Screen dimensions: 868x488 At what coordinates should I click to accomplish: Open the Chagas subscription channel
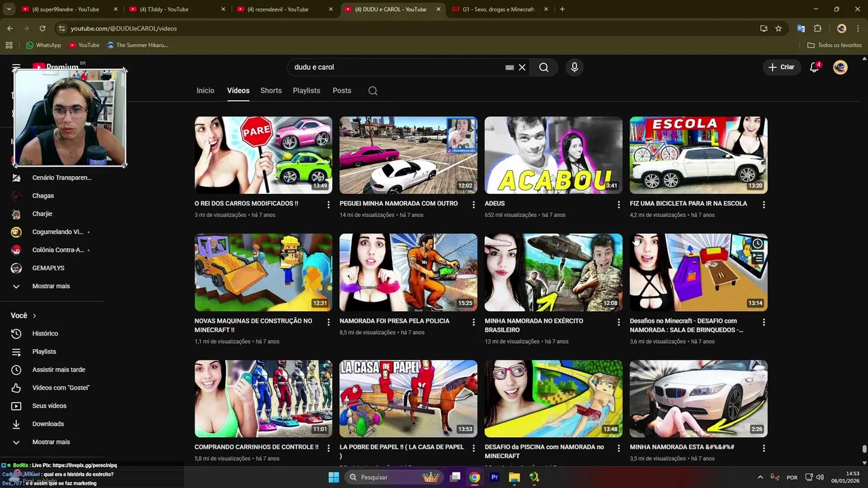point(43,195)
